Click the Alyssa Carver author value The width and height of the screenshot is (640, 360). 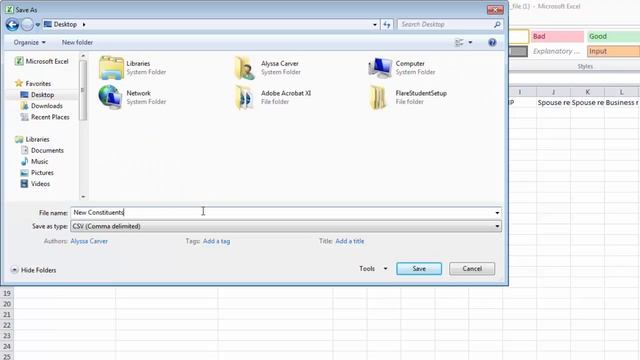click(x=89, y=241)
